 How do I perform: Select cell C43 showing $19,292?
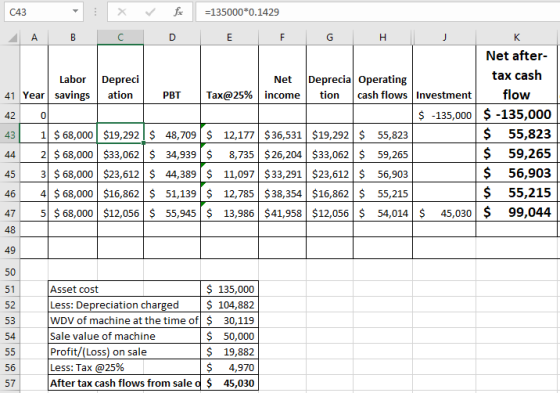click(x=120, y=134)
